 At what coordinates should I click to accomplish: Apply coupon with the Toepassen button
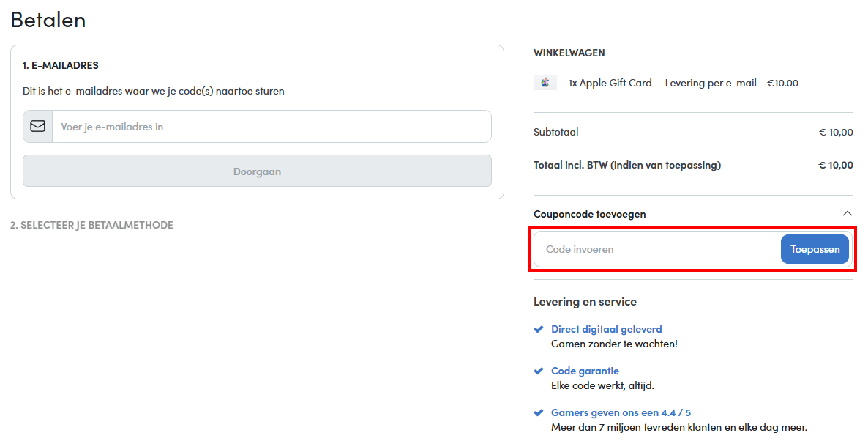815,249
